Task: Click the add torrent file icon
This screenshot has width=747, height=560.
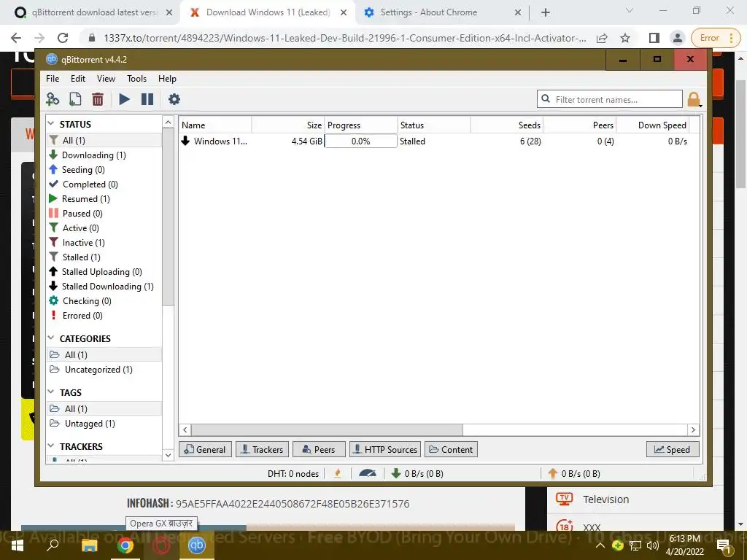Action: click(x=75, y=99)
